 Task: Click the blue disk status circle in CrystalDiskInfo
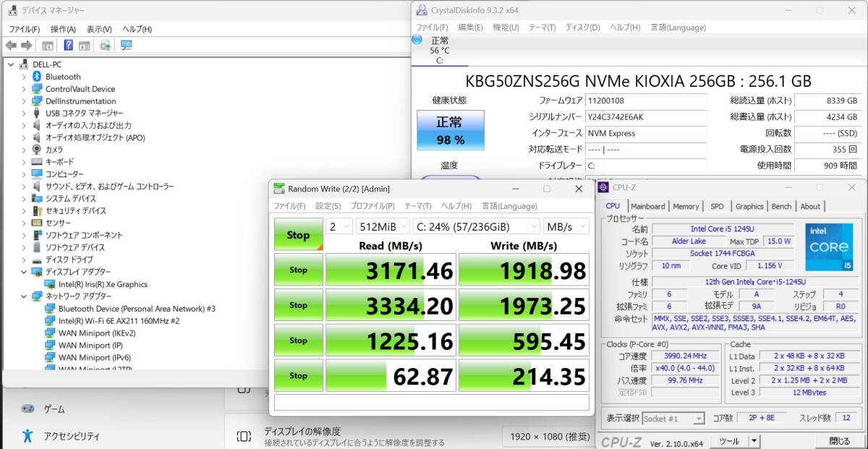click(417, 40)
